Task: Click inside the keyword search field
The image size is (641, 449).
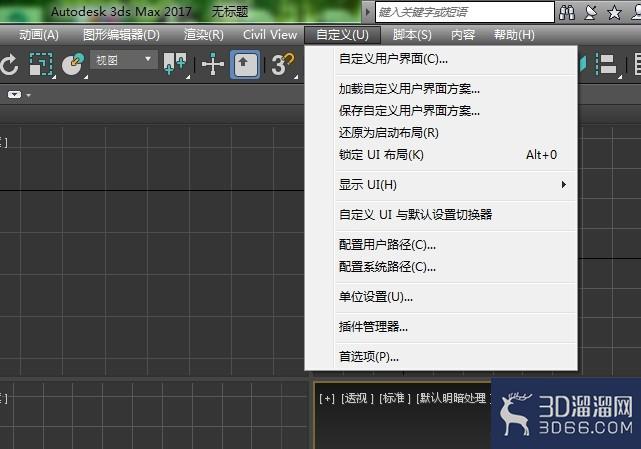Action: [x=464, y=12]
